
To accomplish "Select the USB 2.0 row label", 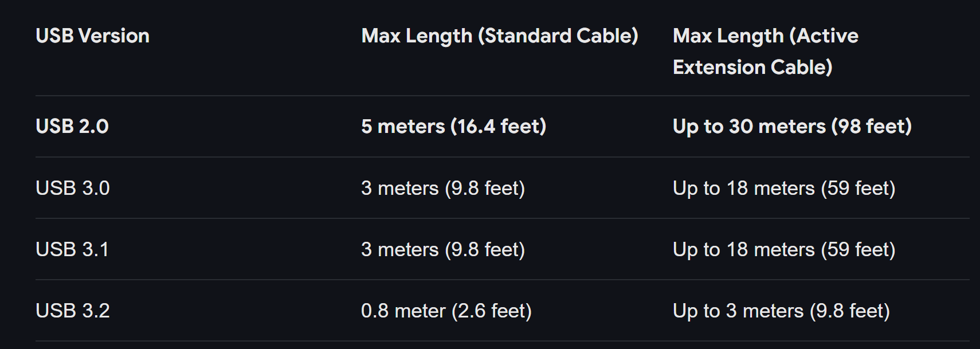I will pos(72,126).
